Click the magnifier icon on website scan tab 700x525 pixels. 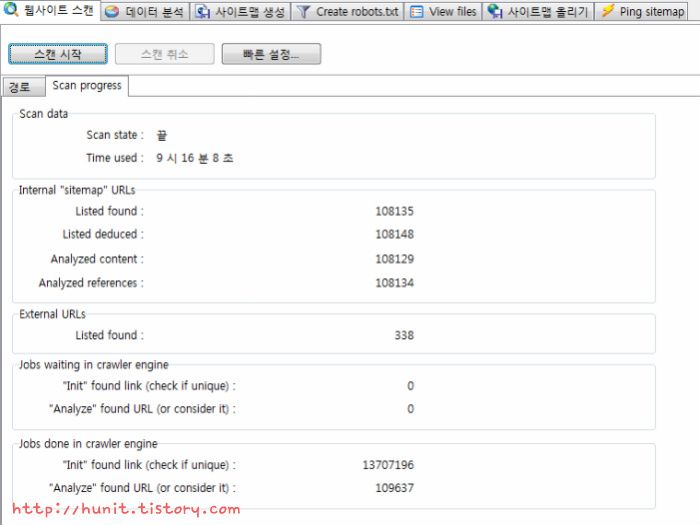(11, 9)
